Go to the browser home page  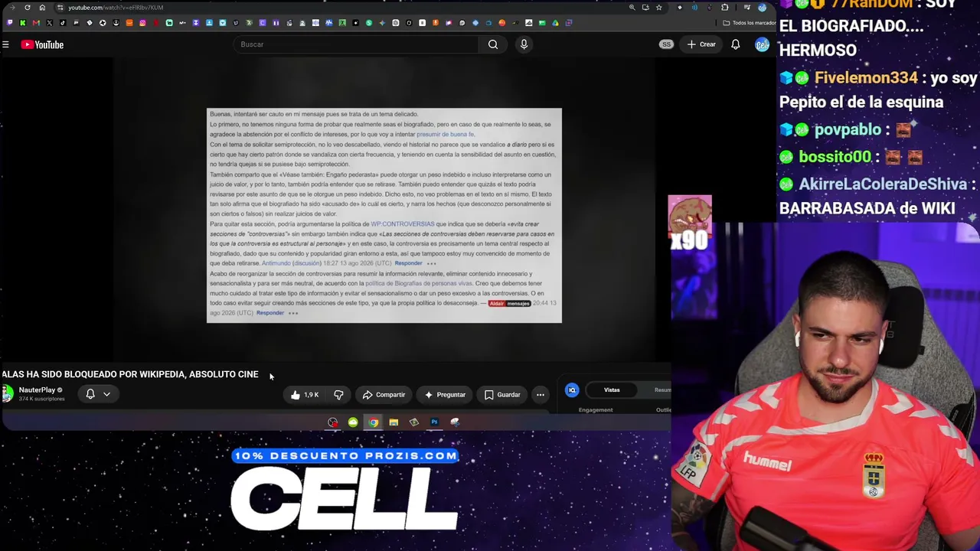point(42,8)
